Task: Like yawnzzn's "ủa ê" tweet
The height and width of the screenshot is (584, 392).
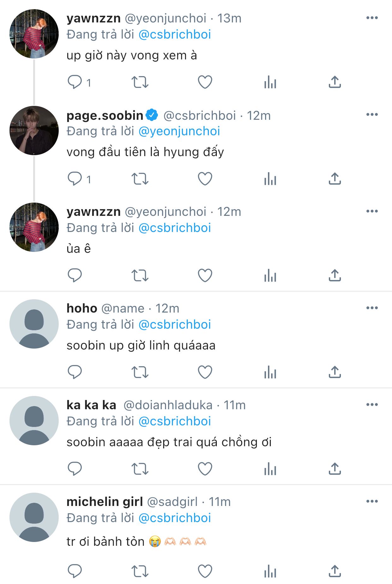Action: click(205, 276)
